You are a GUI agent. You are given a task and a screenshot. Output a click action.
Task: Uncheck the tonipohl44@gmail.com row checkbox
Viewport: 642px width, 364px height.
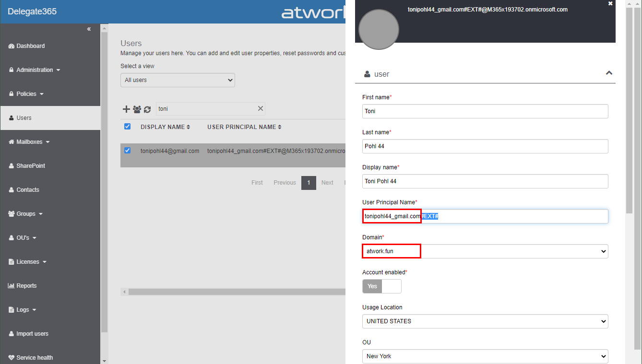(x=127, y=150)
